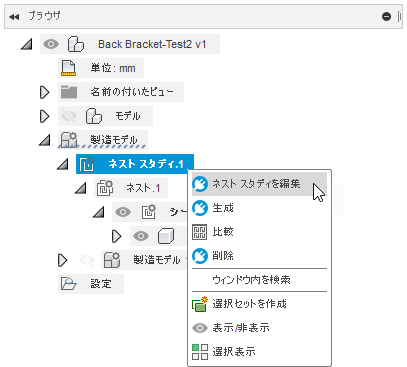The width and height of the screenshot is (407, 367).
Task: Select the lower 製造モデル label
Action: 157,260
